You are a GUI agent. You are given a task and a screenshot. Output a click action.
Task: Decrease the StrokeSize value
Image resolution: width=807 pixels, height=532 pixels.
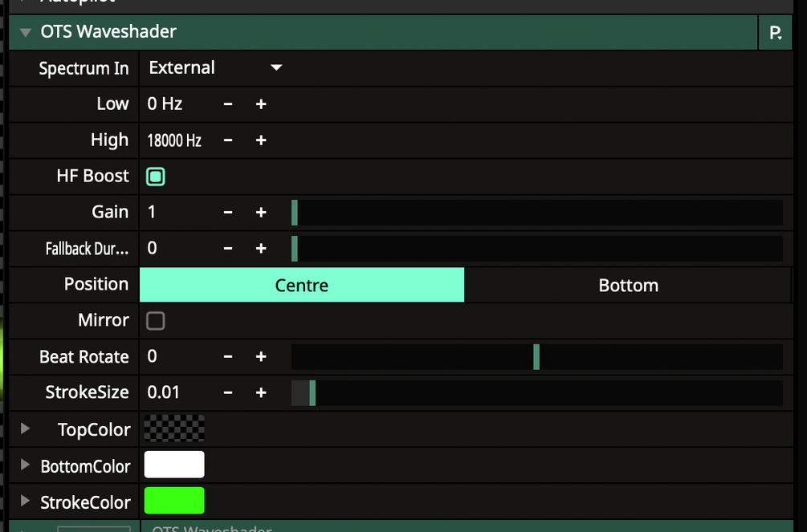[228, 393]
